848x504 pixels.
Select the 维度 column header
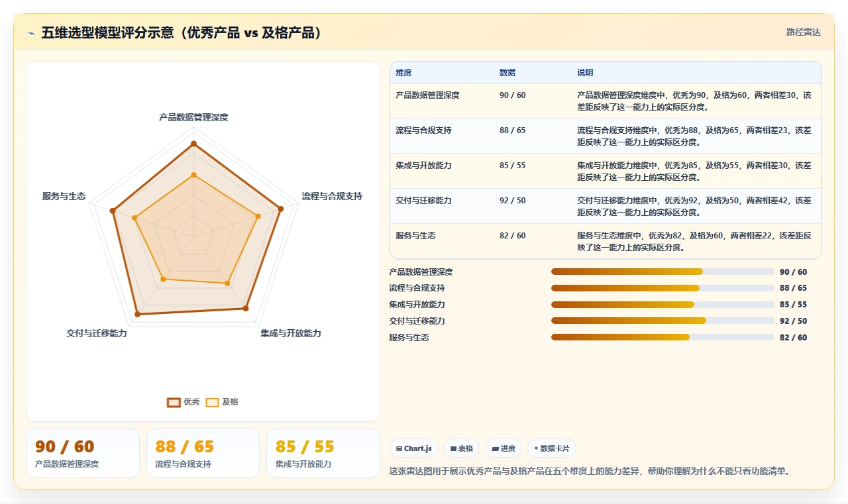pos(403,73)
